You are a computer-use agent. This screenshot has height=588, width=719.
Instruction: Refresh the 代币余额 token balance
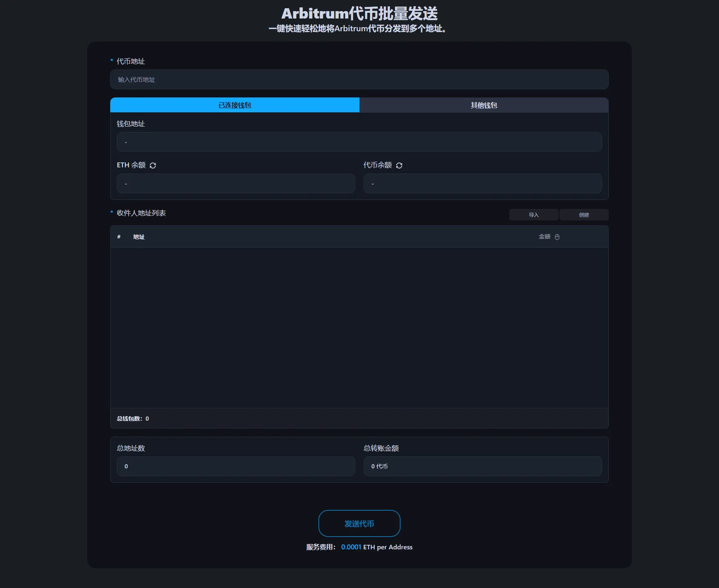point(399,165)
